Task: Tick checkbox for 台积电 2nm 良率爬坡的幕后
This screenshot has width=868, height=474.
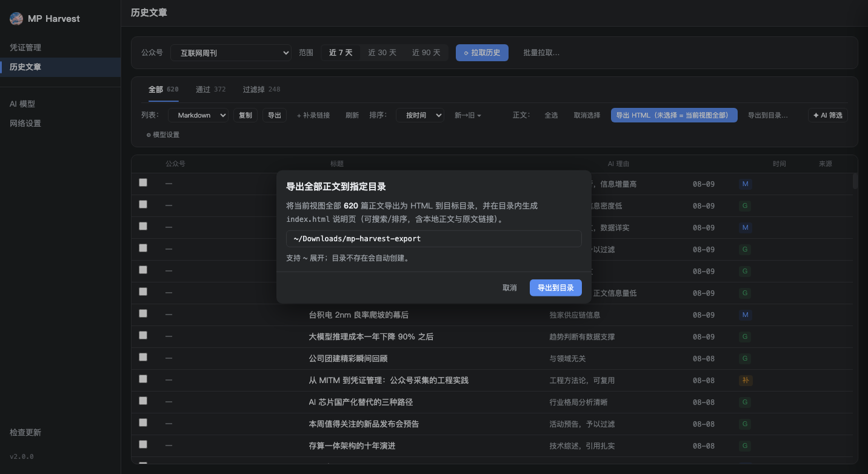Action: click(143, 313)
